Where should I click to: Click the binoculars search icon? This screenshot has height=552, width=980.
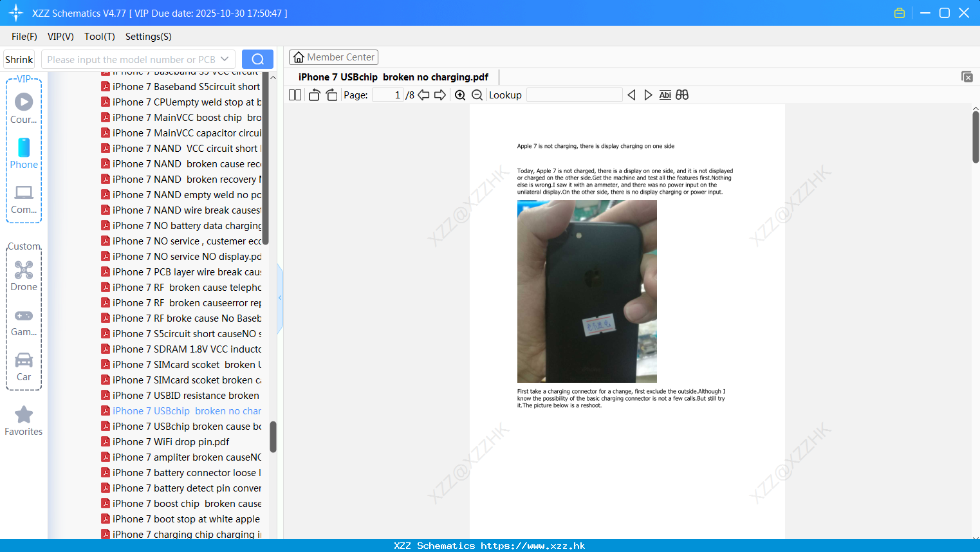682,95
